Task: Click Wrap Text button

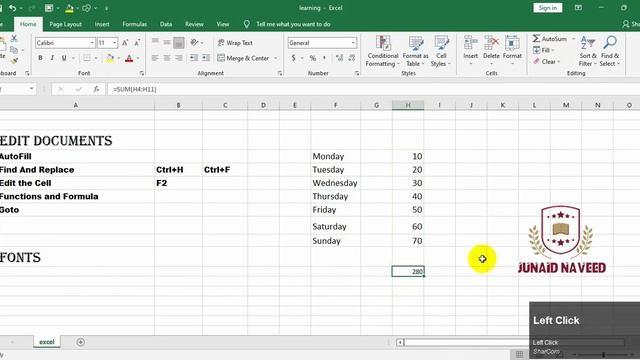Action: pyautogui.click(x=235, y=42)
